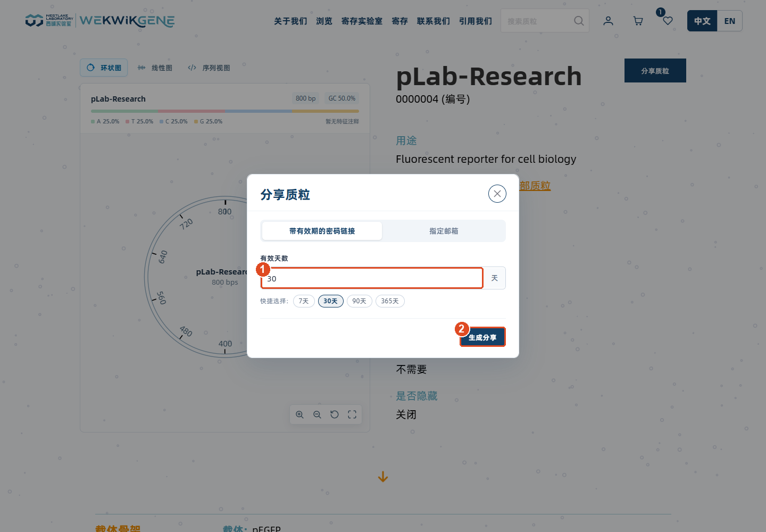Switch to 环状图 view
Viewport: 766px width, 532px height.
104,68
